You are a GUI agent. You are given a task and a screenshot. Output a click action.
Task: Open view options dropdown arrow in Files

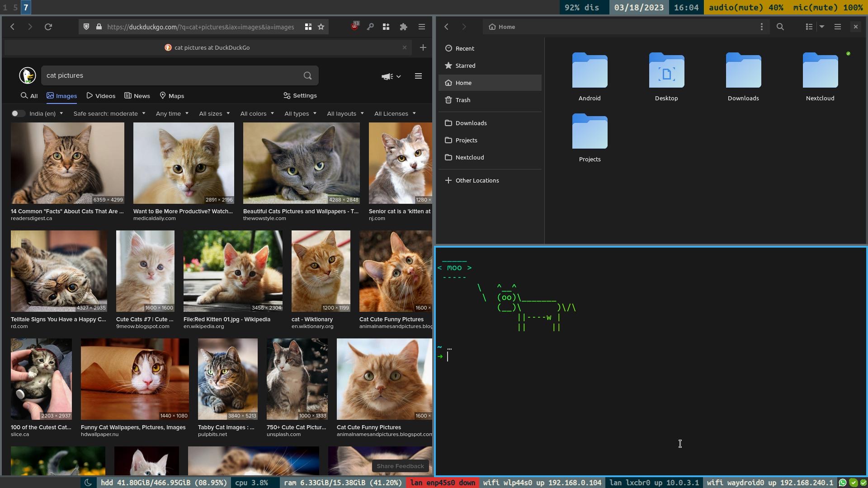(x=822, y=27)
